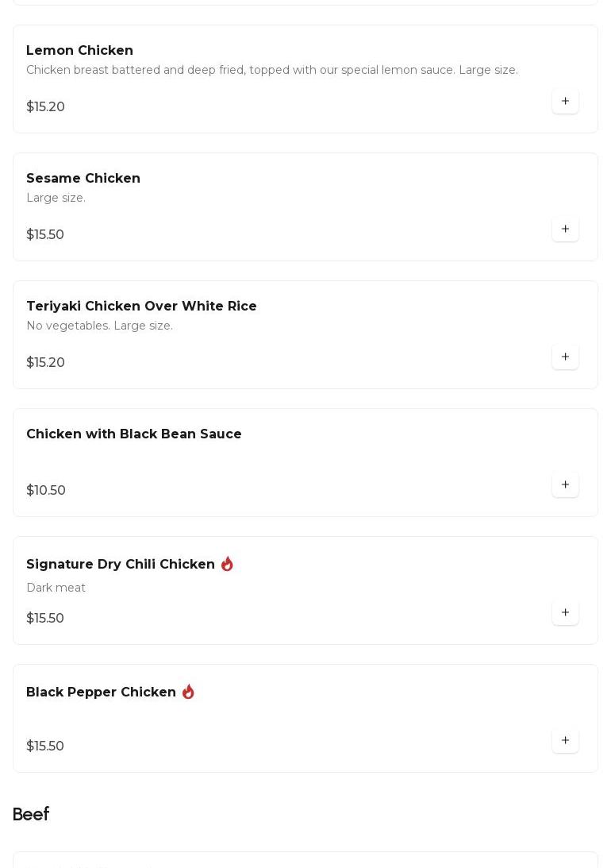Image resolution: width=611 pixels, height=868 pixels.
Task: Open Signature Dry Chili Chicken title
Action: [x=121, y=565]
